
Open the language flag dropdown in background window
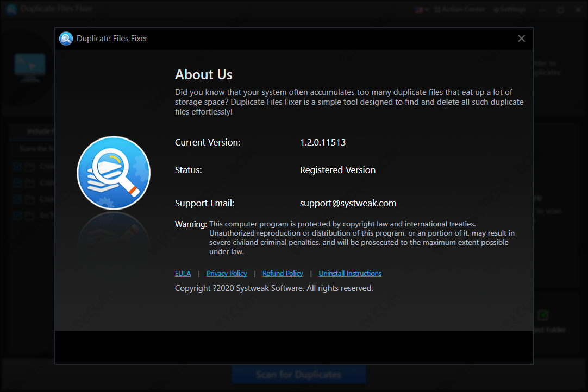422,9
